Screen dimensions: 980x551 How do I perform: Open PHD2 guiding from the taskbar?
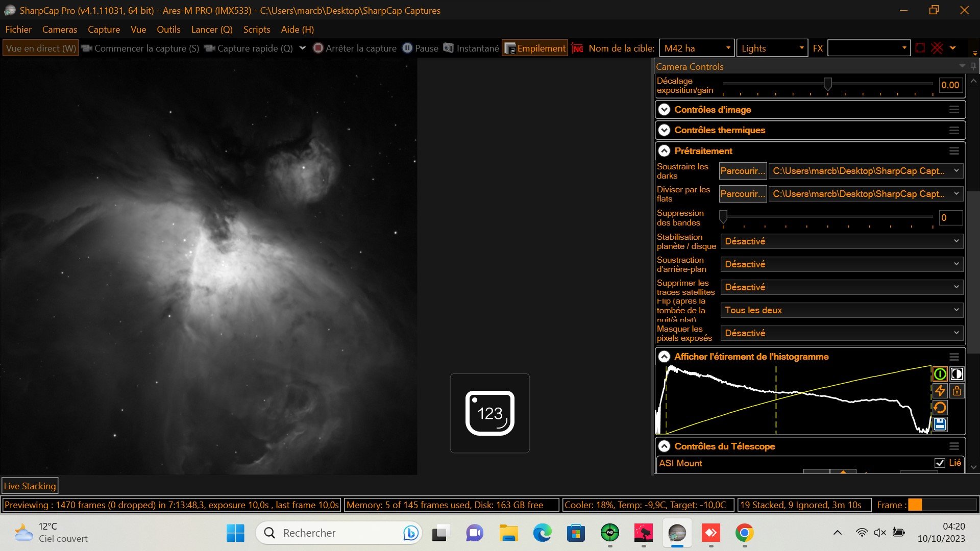610,533
